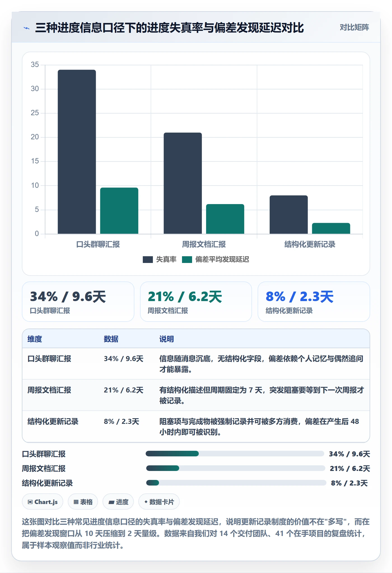Click the 失真率 legend label text
This screenshot has height=573, width=392.
point(166,260)
